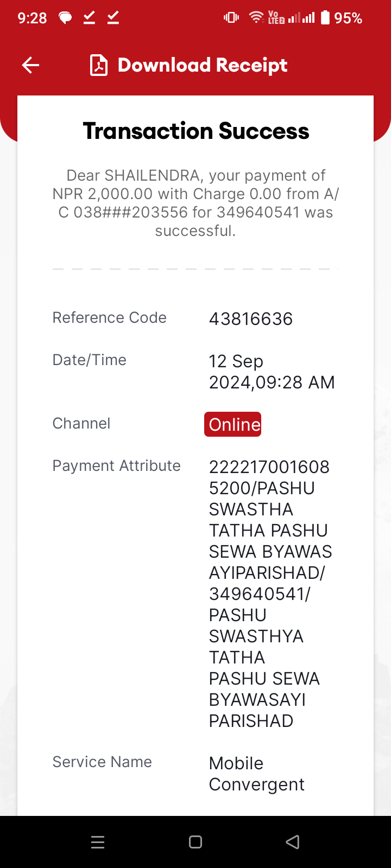Open Android recent apps menu icon
The width and height of the screenshot is (391, 868).
click(98, 842)
